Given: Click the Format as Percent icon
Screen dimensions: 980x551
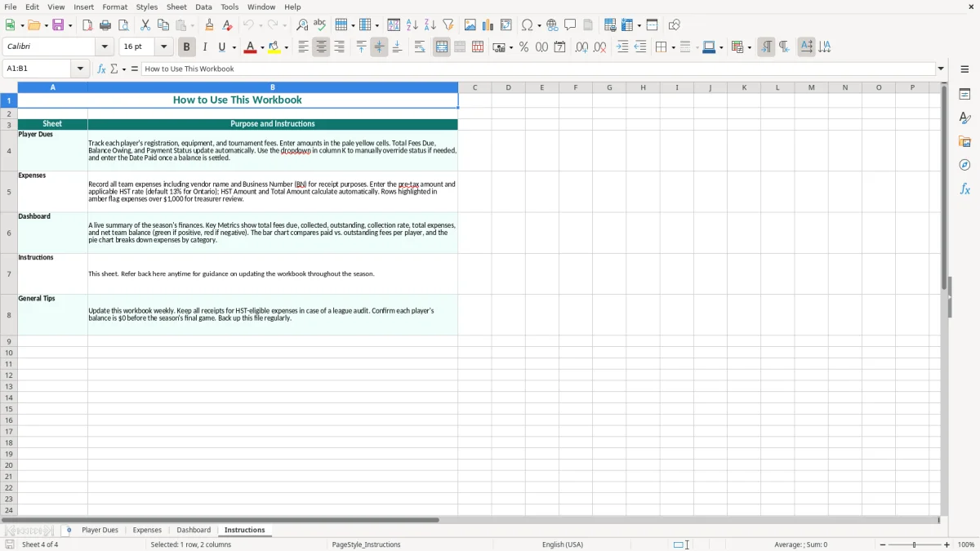Looking at the screenshot, I should click(523, 47).
